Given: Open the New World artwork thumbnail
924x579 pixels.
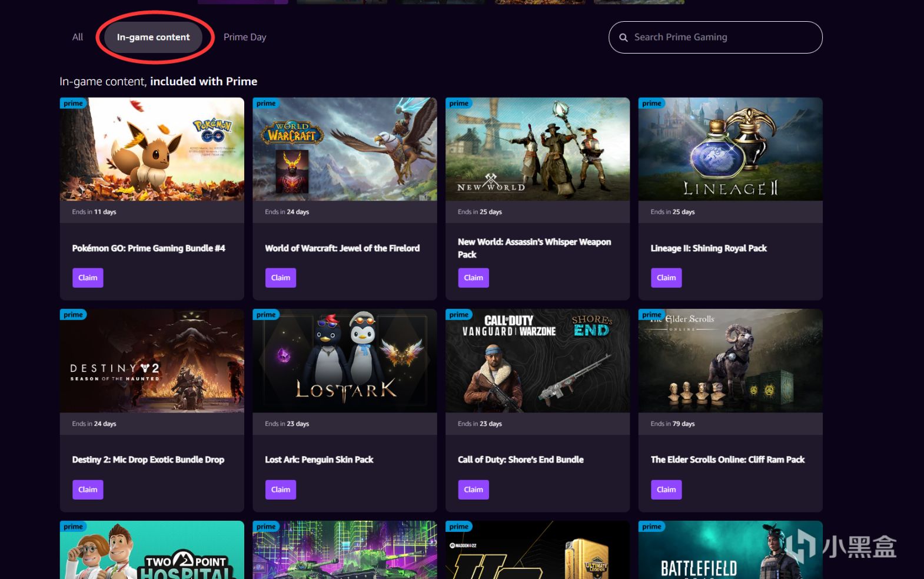Looking at the screenshot, I should pos(537,149).
